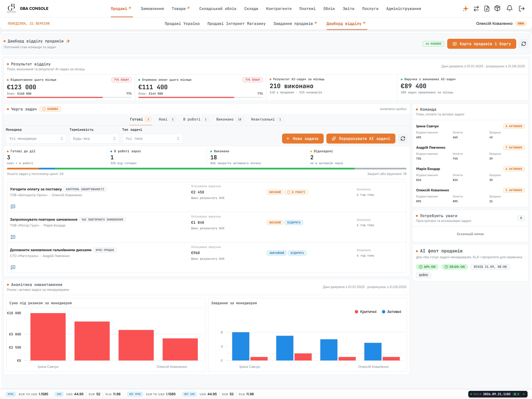Click the '05:00: OK' schedule chip
This screenshot has width=532, height=399.
[455, 267]
